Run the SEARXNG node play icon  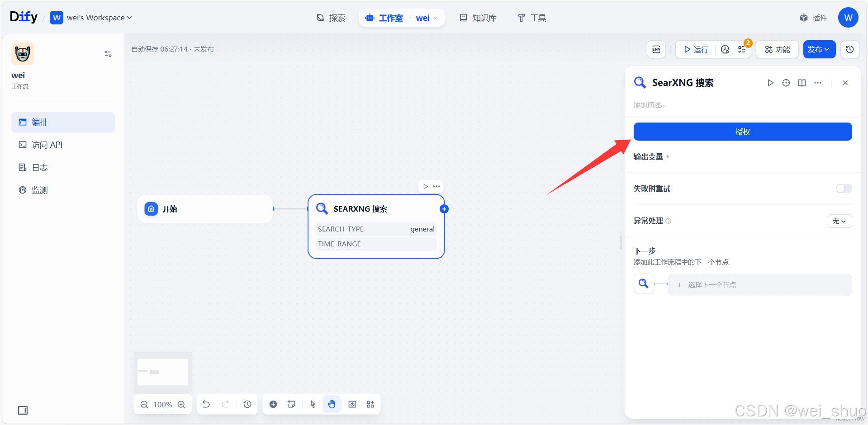point(426,186)
